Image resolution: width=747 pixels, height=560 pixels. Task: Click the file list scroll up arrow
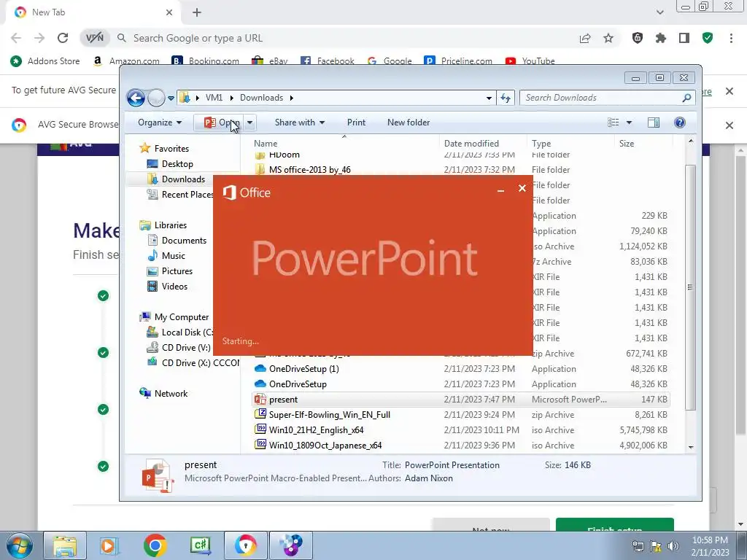pyautogui.click(x=691, y=141)
